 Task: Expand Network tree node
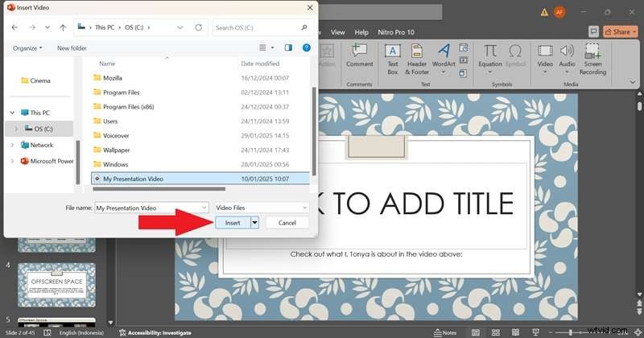click(x=12, y=145)
